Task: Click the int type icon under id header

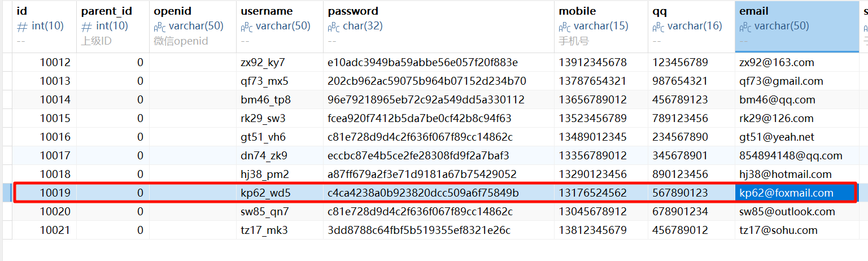Action: pos(23,27)
